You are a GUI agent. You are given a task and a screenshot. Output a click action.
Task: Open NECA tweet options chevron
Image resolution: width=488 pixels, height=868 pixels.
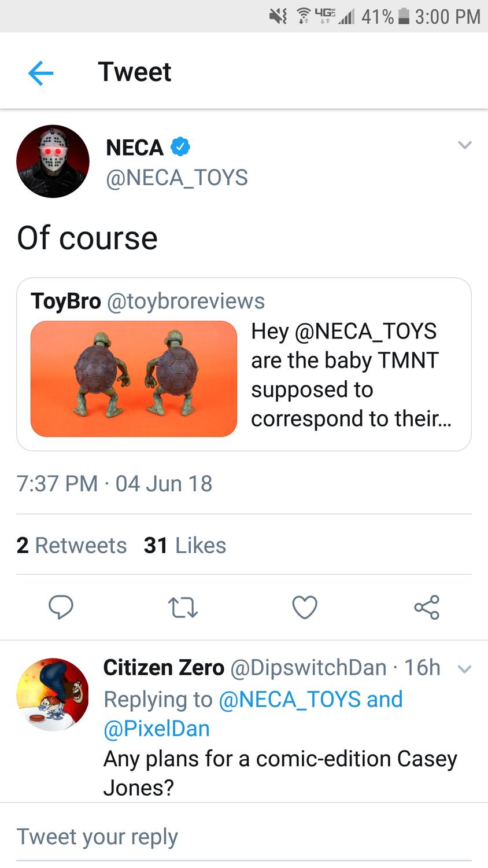point(464,145)
